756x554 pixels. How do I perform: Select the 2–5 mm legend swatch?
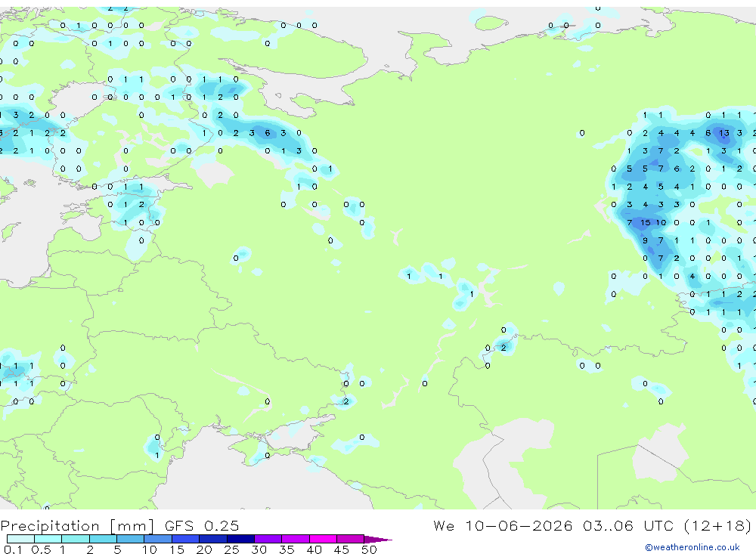coord(103,539)
